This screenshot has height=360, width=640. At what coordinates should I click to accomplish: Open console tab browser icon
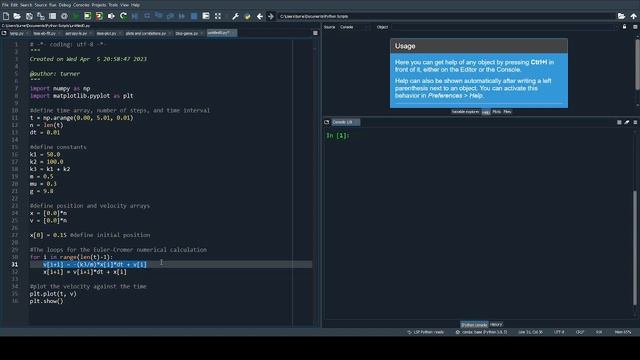327,122
